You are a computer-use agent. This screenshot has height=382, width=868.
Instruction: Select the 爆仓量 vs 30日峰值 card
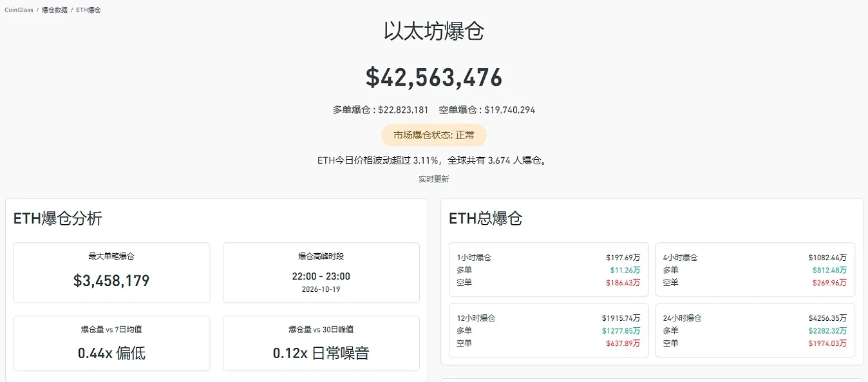(x=321, y=343)
